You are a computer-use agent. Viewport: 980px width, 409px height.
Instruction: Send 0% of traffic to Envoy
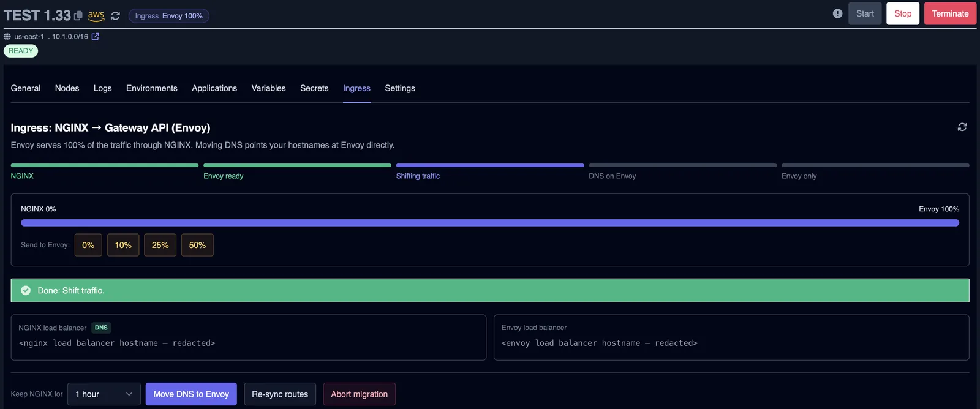click(88, 245)
